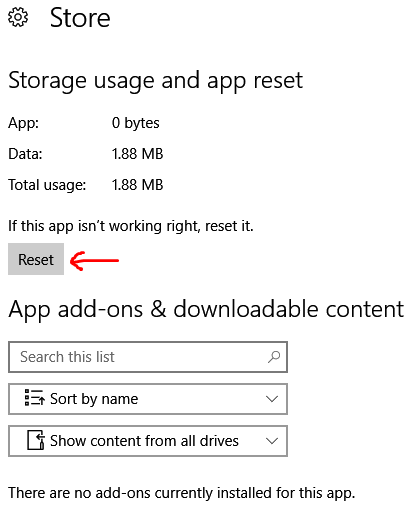Open the Sort by name dropdown
Screen dimensions: 415x514
point(148,399)
